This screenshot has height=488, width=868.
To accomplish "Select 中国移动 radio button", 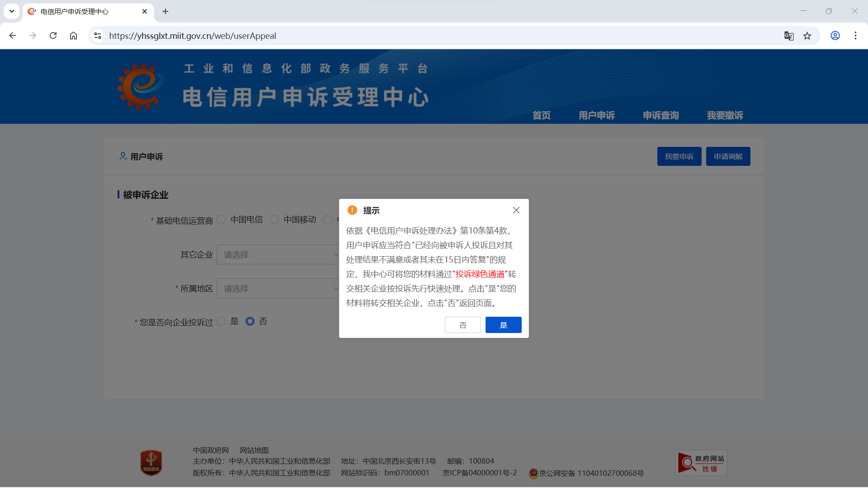I will coord(274,220).
